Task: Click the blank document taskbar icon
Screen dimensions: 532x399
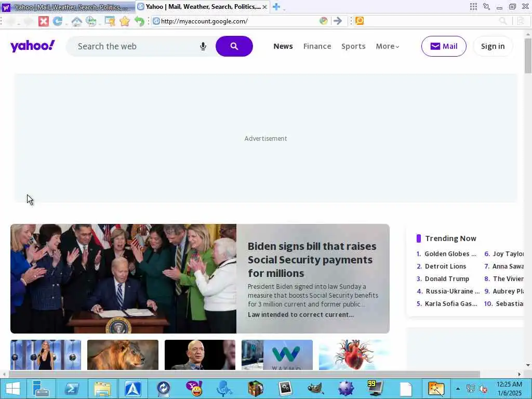Action: coord(406,389)
